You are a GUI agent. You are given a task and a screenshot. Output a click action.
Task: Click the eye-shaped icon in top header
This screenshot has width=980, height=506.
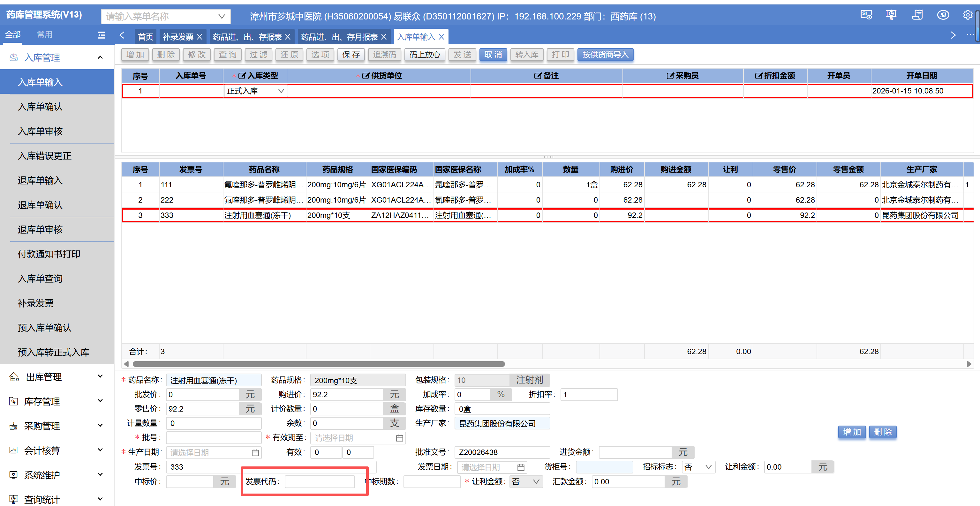(x=942, y=15)
